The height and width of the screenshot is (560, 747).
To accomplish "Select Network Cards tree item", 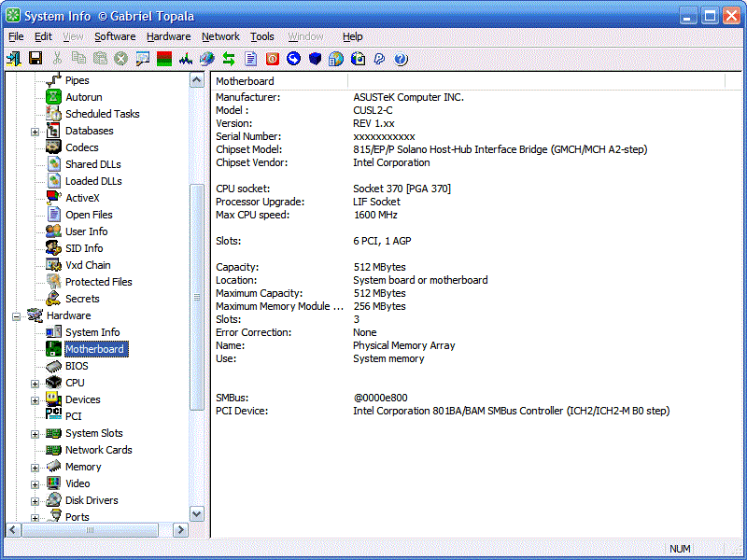I will (99, 450).
